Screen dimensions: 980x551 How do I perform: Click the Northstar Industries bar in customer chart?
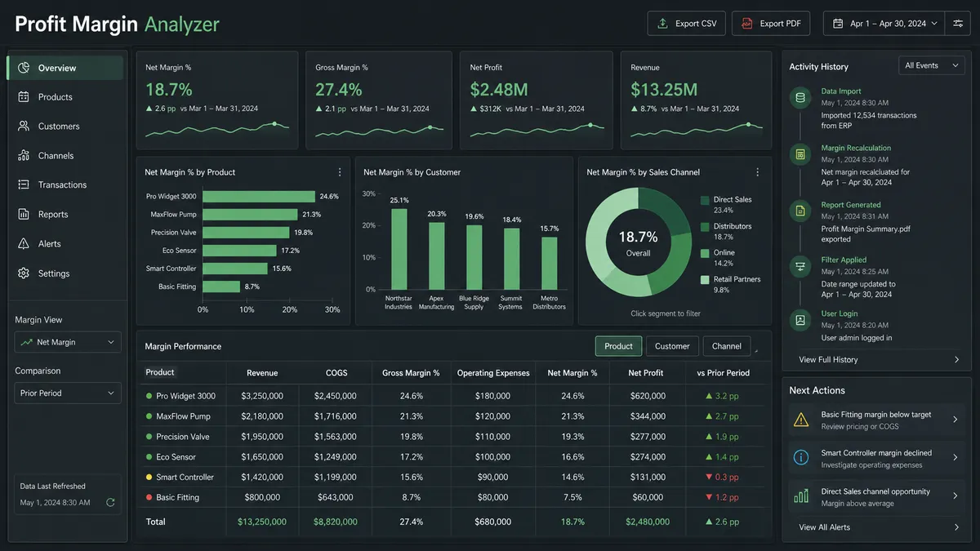click(399, 249)
